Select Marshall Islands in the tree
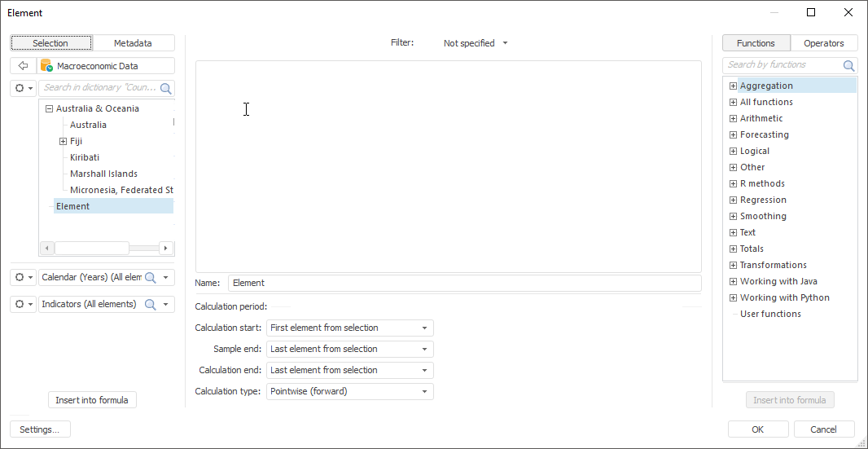 pos(103,174)
